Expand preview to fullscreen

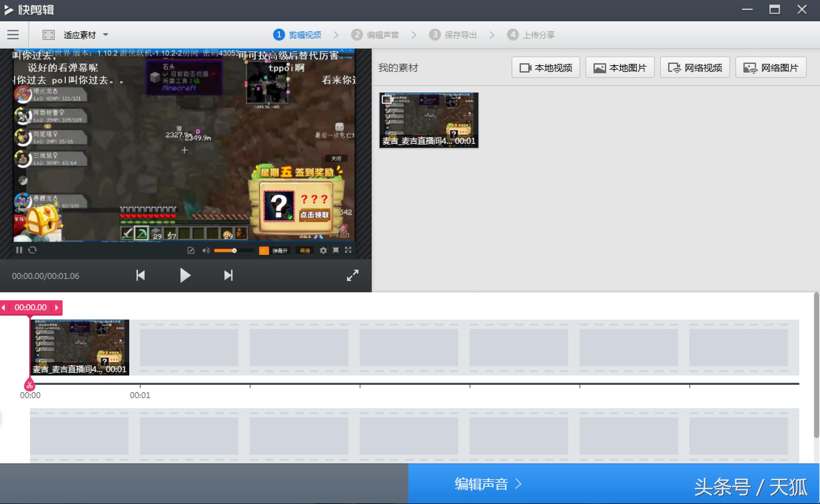352,275
